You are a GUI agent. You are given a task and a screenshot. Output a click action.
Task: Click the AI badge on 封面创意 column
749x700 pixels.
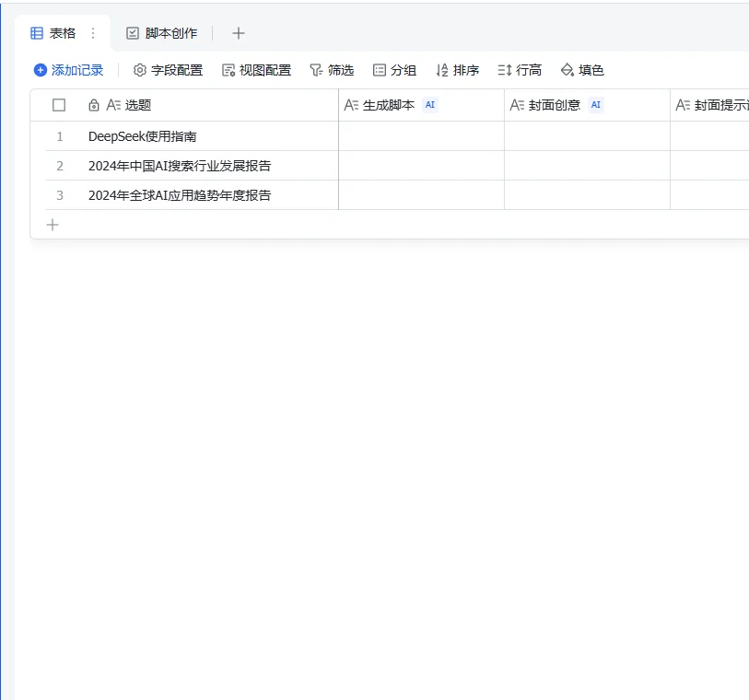pyautogui.click(x=595, y=105)
